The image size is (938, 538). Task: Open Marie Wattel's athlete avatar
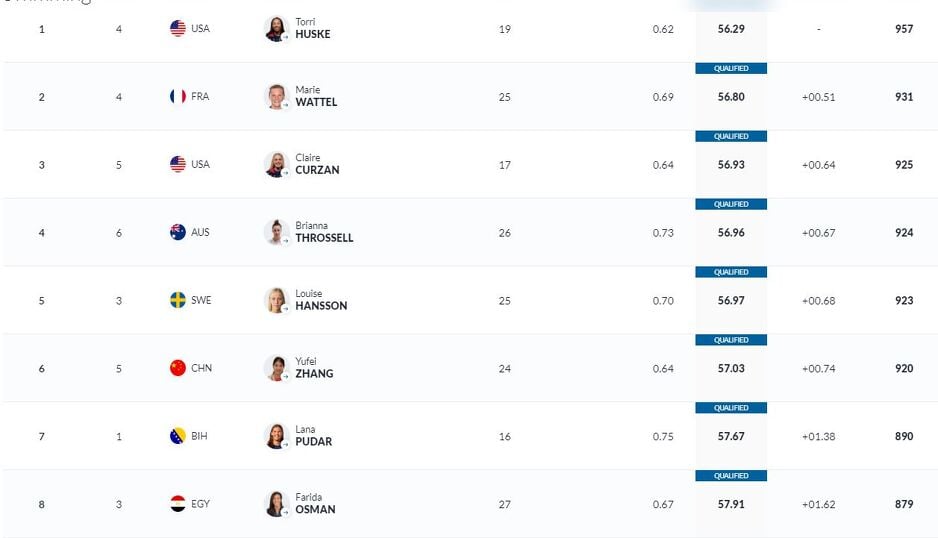276,97
